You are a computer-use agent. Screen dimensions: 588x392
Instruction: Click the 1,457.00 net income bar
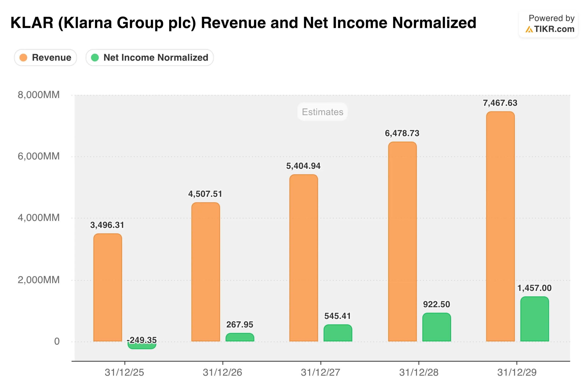[x=534, y=319]
